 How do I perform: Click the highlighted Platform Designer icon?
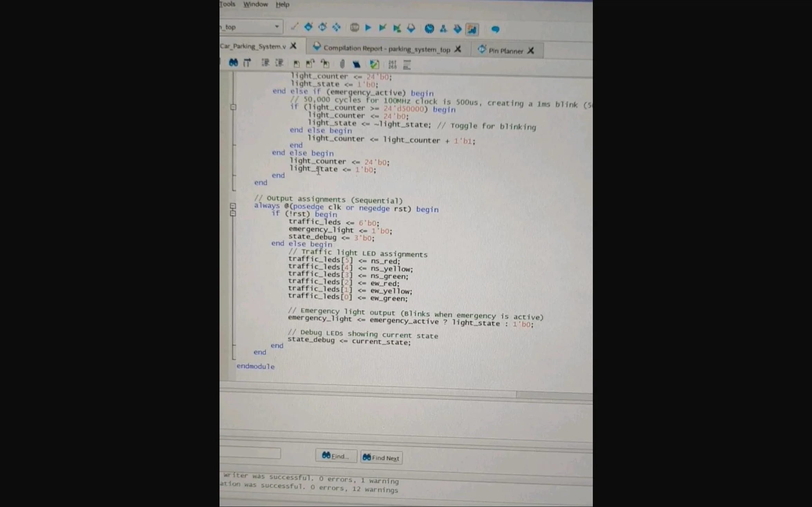click(472, 29)
